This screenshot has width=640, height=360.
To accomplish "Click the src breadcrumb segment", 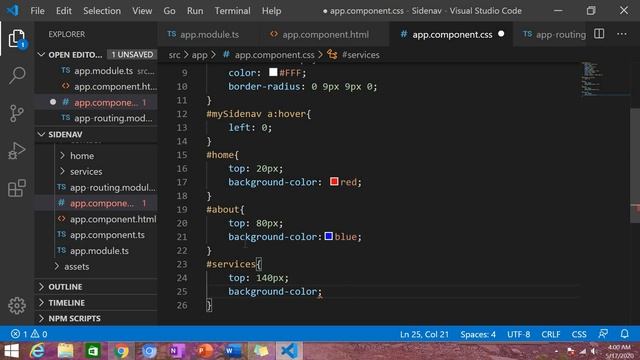I will [174, 55].
